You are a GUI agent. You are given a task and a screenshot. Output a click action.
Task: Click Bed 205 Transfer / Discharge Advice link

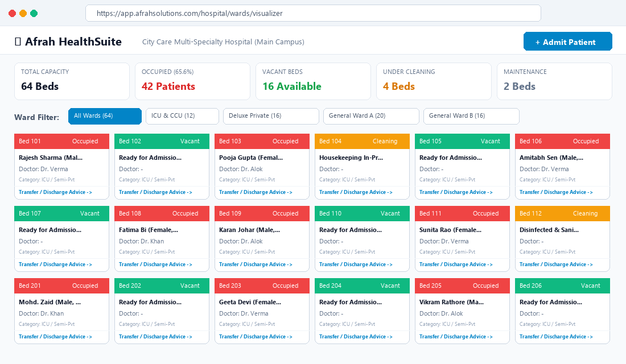tap(456, 337)
